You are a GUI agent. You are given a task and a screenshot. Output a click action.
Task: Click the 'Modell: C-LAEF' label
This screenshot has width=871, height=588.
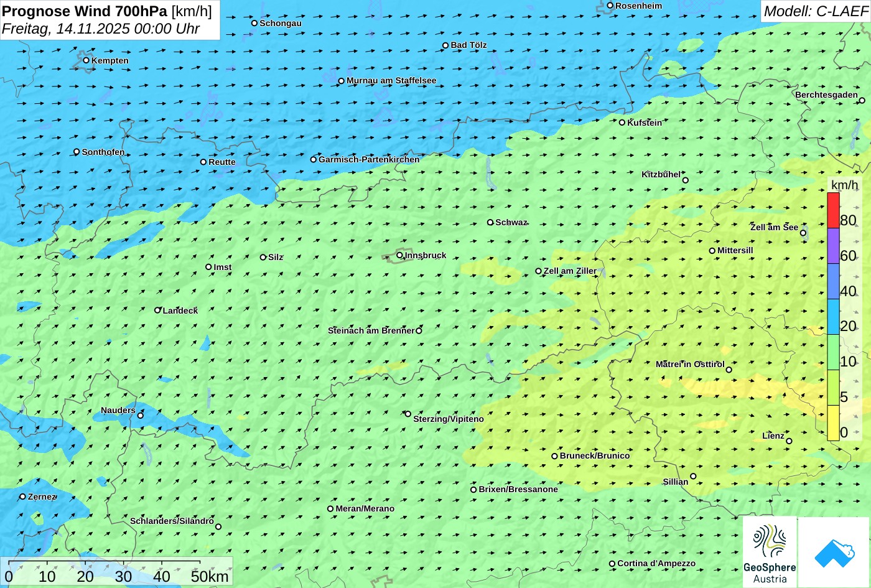[815, 11]
